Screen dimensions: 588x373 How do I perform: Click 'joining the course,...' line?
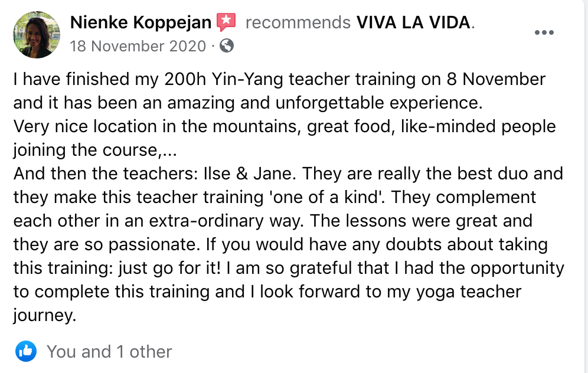tap(95, 150)
